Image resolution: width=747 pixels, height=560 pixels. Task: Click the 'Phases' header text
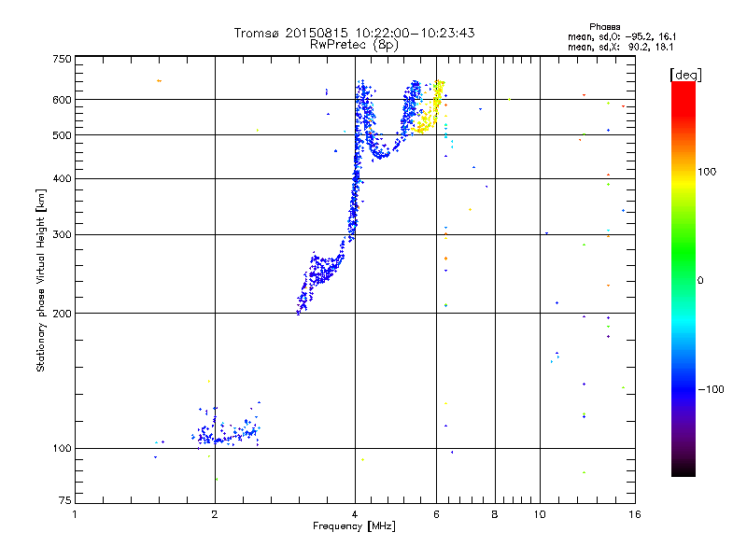[x=604, y=27]
